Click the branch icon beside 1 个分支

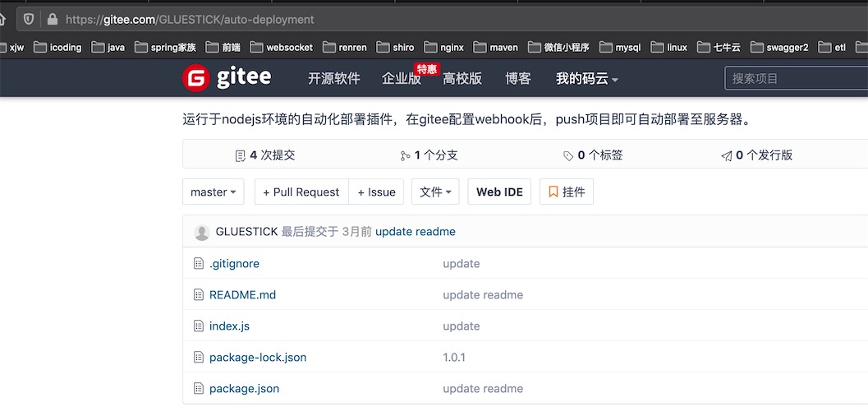tap(405, 155)
